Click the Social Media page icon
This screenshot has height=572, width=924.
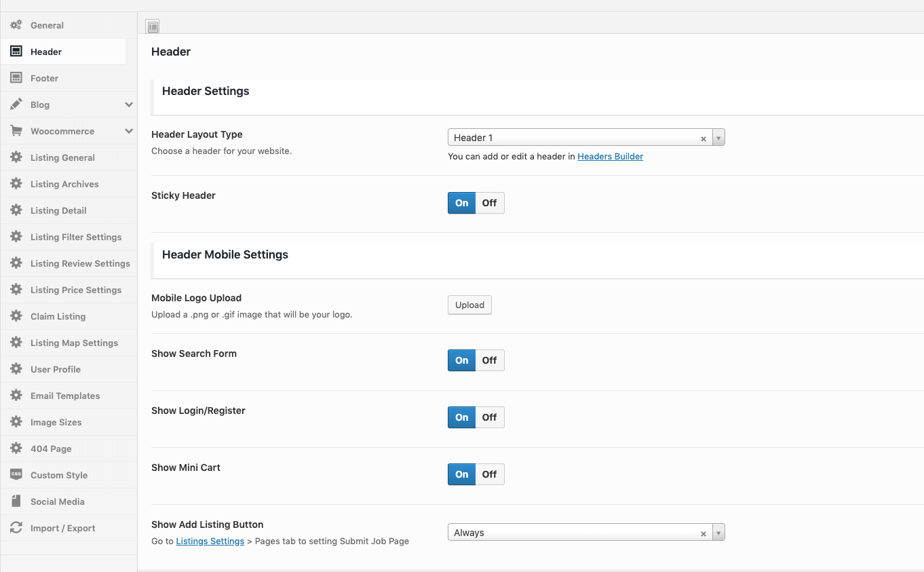16,501
